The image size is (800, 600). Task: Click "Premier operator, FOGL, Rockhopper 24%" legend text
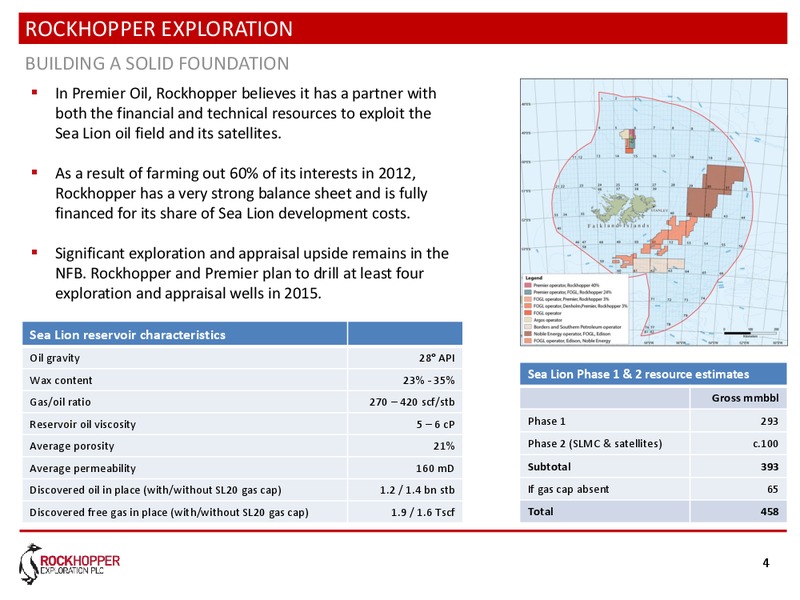coord(572,292)
